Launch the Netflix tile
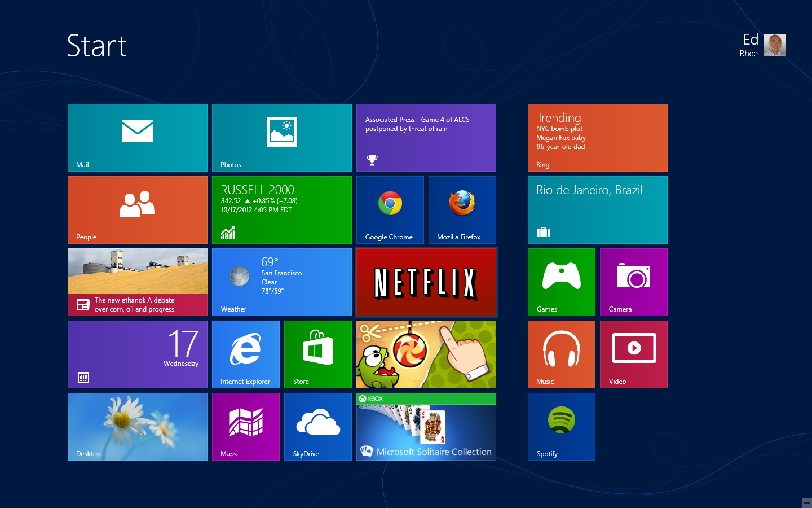 [426, 282]
